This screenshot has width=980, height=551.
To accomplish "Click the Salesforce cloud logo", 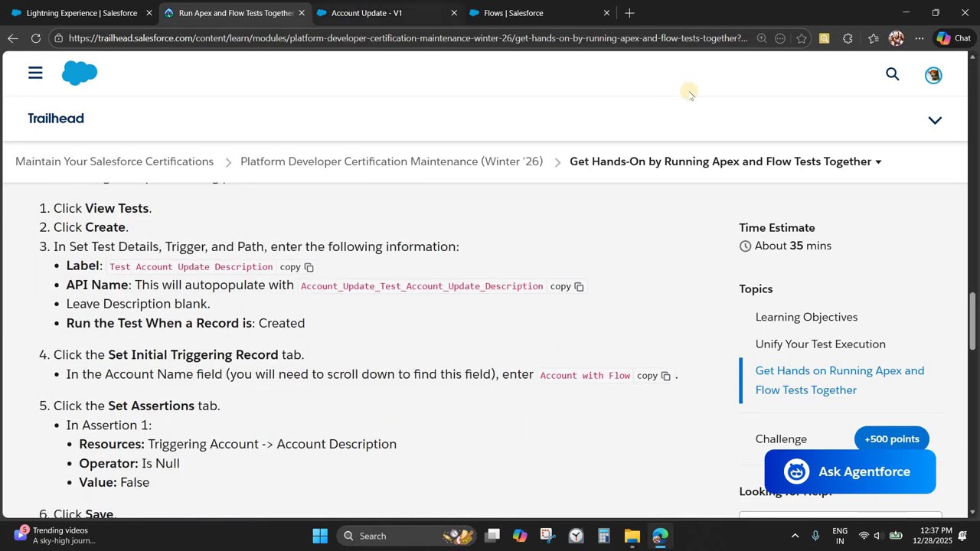I will click(x=80, y=73).
